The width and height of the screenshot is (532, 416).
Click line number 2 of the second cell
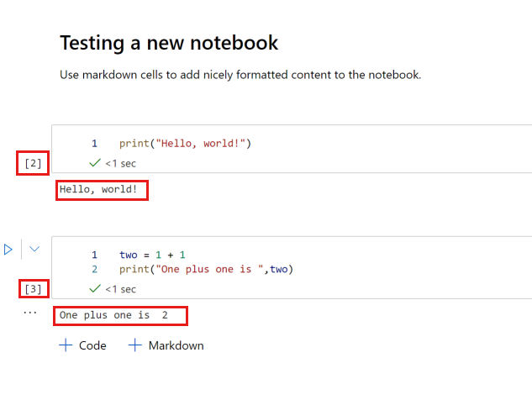coord(95,269)
